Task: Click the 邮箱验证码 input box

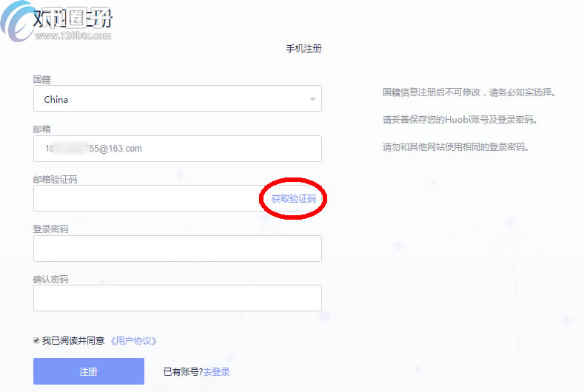Action: 144,198
